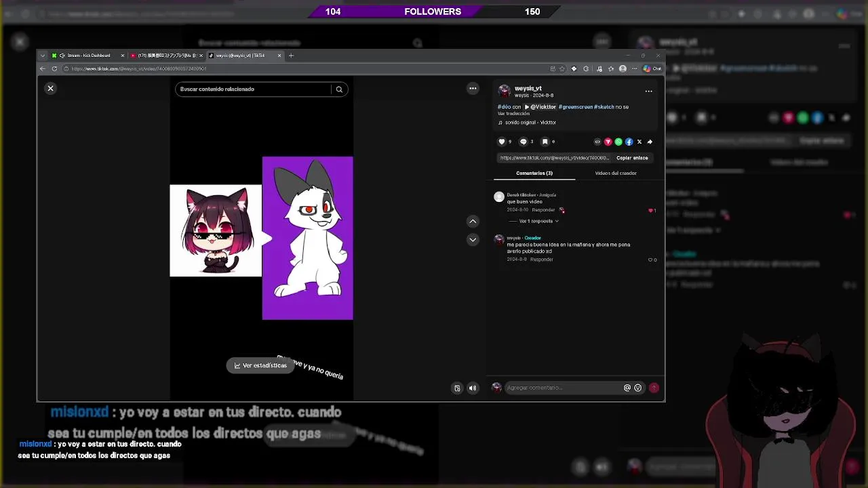Share via the red send-to-friends icon
868x488 pixels.
pyautogui.click(x=608, y=142)
